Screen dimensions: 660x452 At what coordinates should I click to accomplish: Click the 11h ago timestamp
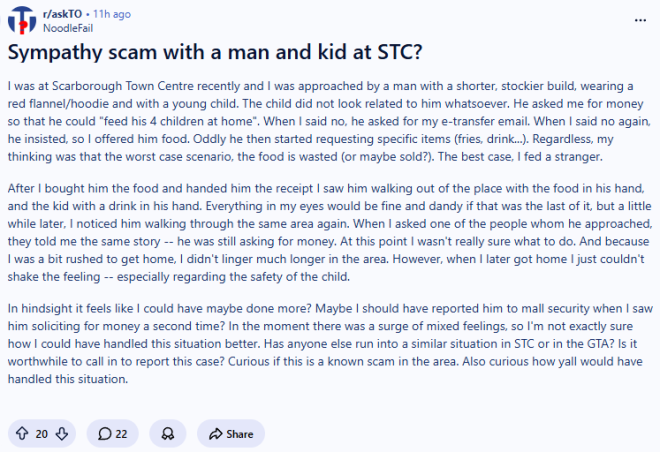click(112, 14)
